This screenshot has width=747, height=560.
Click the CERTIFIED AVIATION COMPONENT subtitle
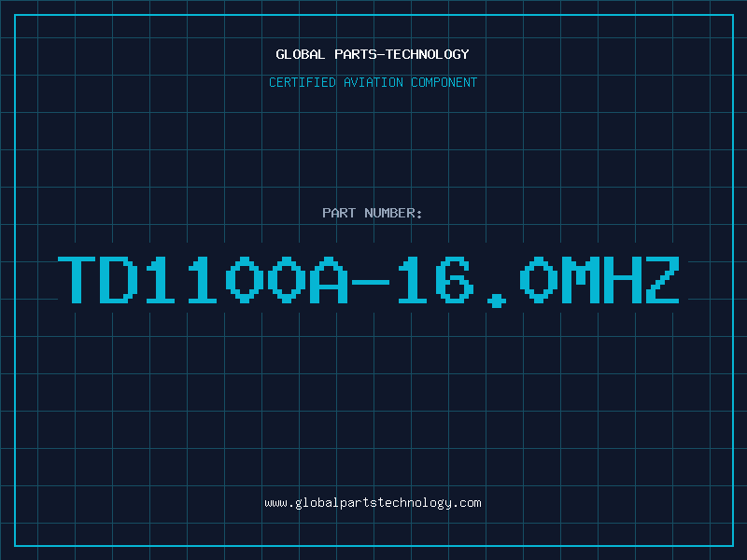(373, 82)
